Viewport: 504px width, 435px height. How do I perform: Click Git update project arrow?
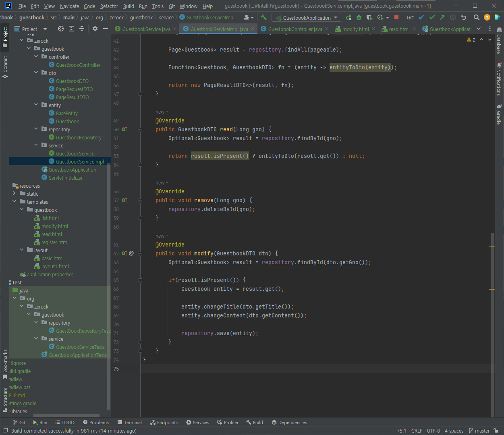[x=421, y=17]
